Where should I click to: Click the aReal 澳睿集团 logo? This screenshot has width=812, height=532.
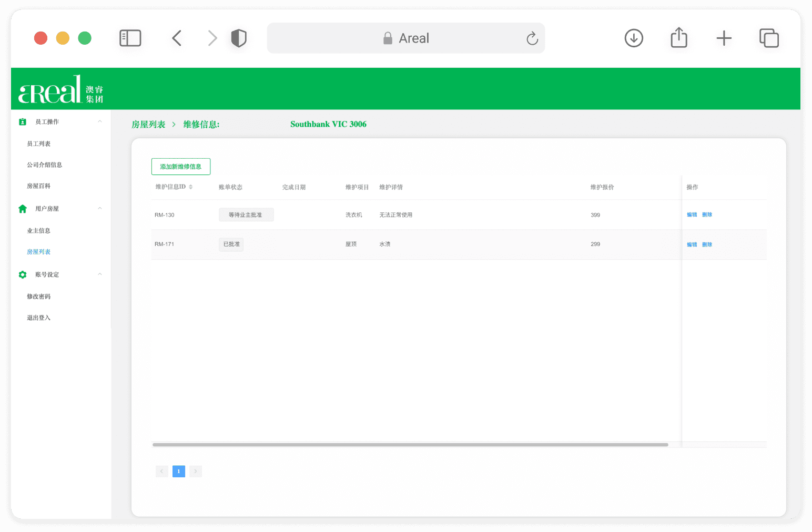(x=61, y=89)
